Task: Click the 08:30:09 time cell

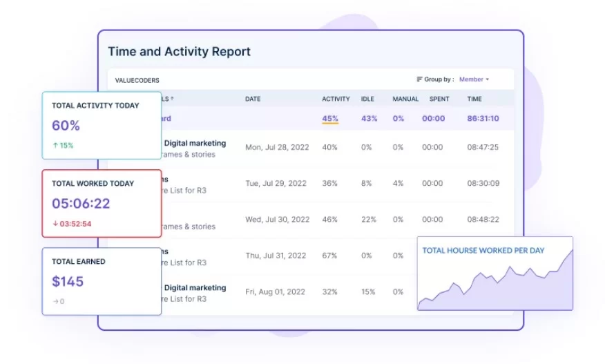Action: coord(483,183)
